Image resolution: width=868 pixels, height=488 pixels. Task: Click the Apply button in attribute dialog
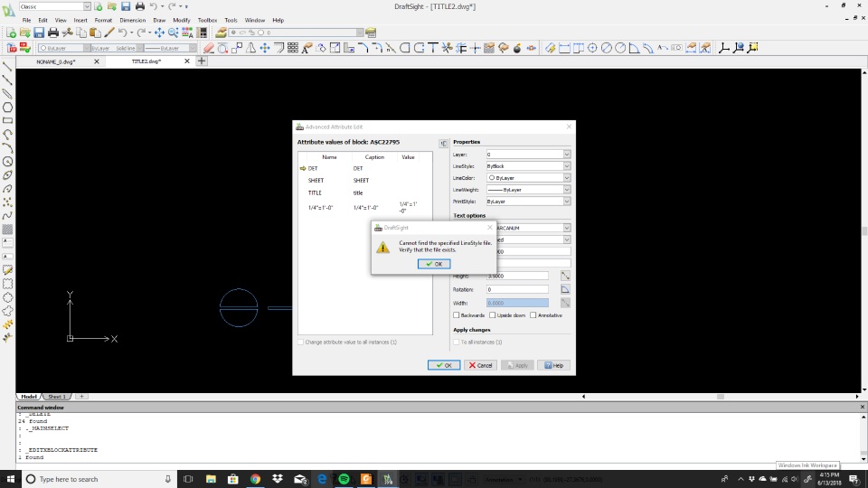[516, 365]
